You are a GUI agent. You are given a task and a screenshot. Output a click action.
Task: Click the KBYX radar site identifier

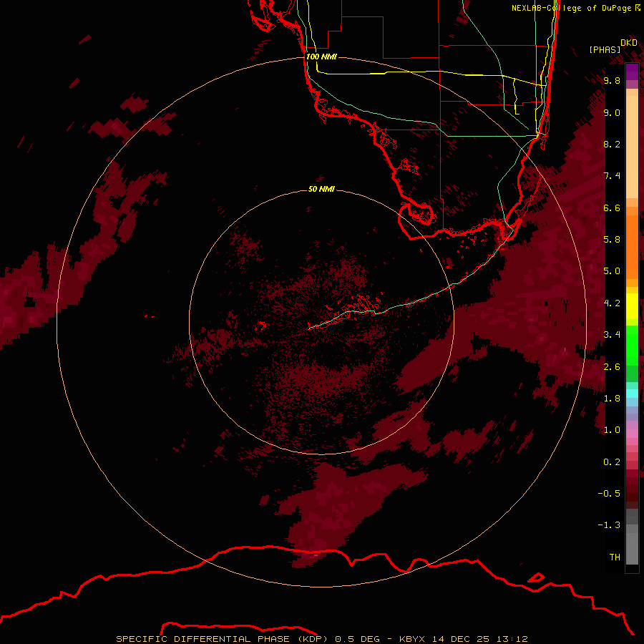tap(411, 639)
